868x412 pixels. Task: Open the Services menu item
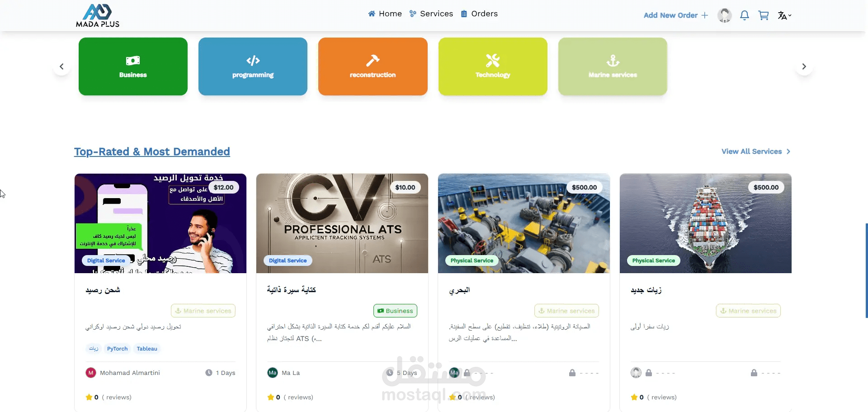431,14
